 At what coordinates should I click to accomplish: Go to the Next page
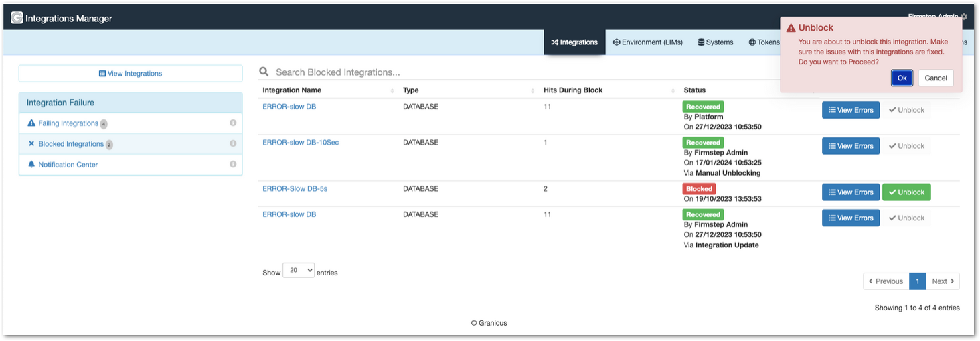click(x=943, y=281)
